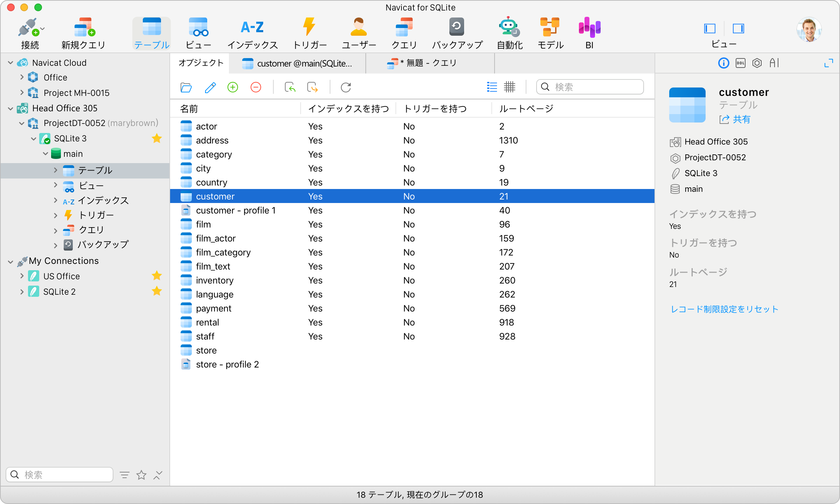The image size is (840, 504).
Task: Toggle the right information pane
Action: coord(738,28)
